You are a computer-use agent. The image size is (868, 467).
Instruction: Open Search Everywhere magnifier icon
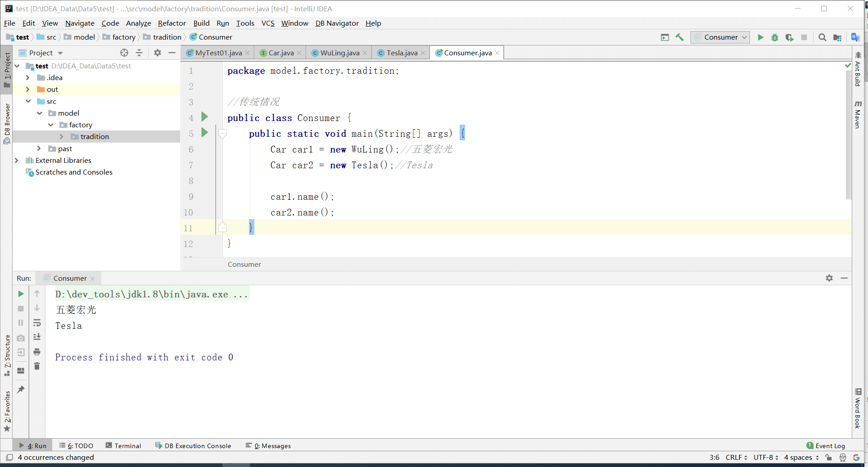point(822,37)
